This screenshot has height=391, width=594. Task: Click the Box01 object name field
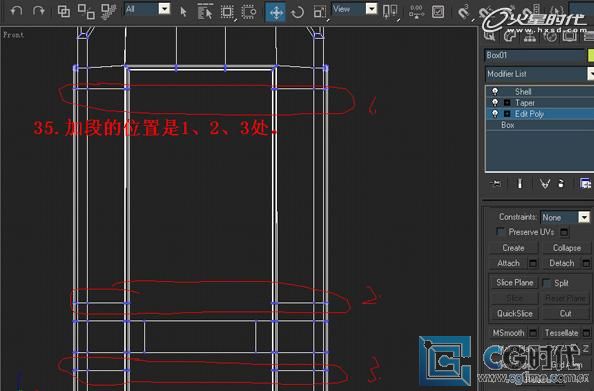[x=535, y=55]
